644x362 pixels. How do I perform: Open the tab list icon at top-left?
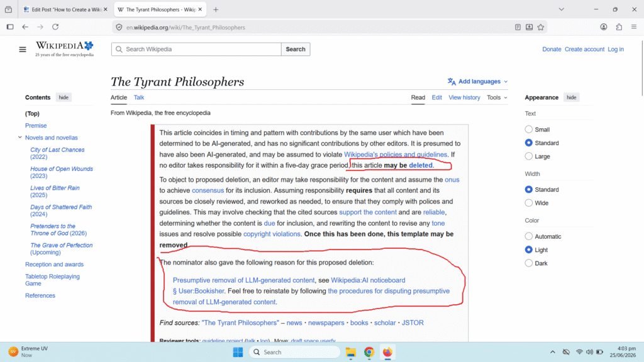point(8,9)
